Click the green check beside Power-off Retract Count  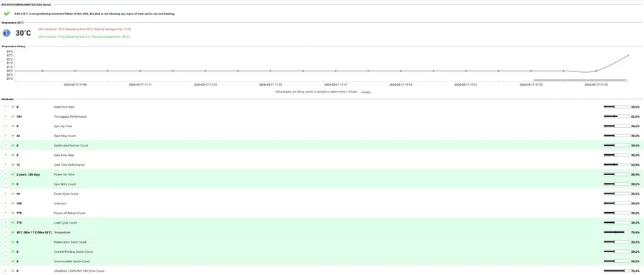tap(13, 213)
